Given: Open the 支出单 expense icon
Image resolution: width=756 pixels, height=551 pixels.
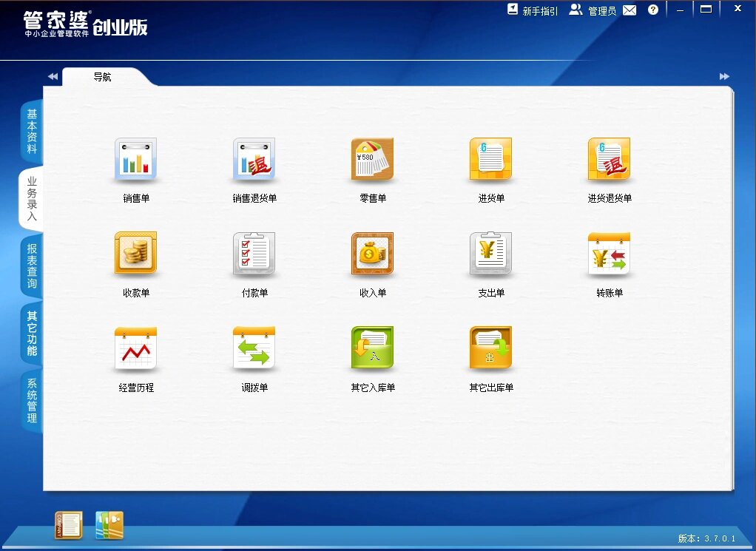Looking at the screenshot, I should pyautogui.click(x=490, y=254).
